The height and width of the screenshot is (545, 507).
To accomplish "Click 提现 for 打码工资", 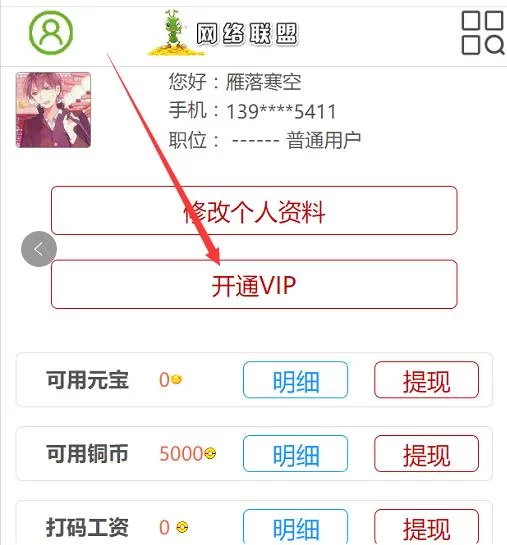I will pos(426,527).
